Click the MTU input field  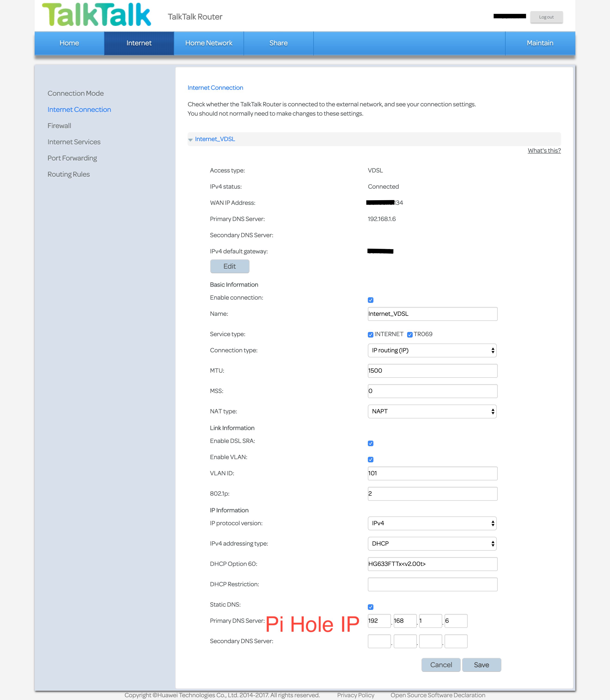tap(433, 371)
